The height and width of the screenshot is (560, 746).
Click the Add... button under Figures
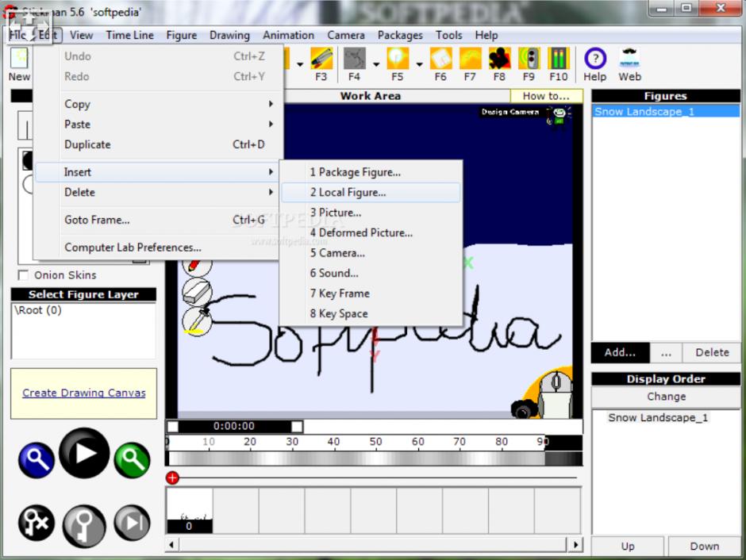click(620, 352)
